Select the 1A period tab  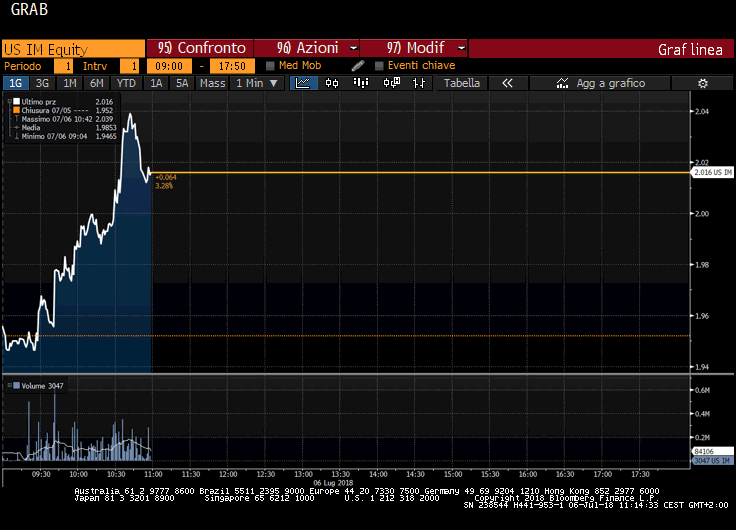pyautogui.click(x=156, y=83)
